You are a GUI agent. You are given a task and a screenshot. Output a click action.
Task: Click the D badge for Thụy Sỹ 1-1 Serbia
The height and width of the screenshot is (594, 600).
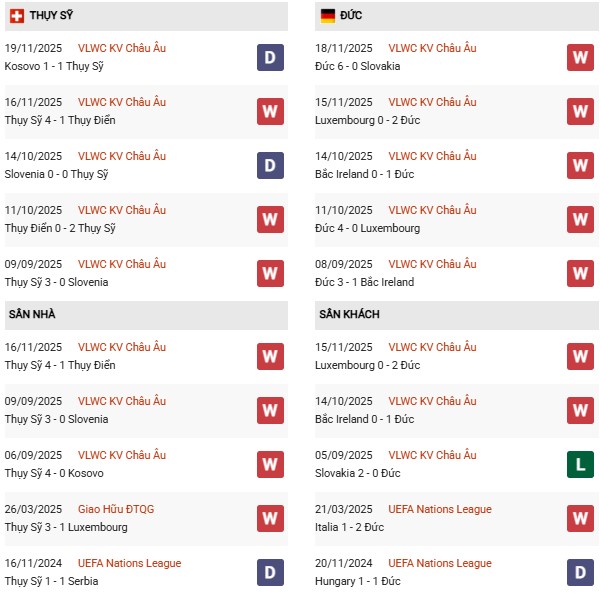[x=270, y=572]
